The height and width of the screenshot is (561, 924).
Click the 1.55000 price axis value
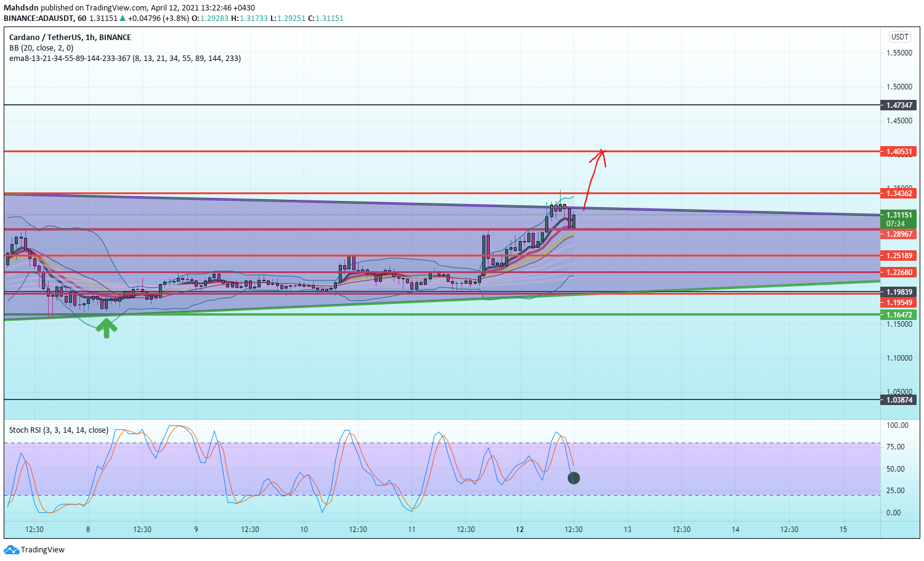(899, 53)
